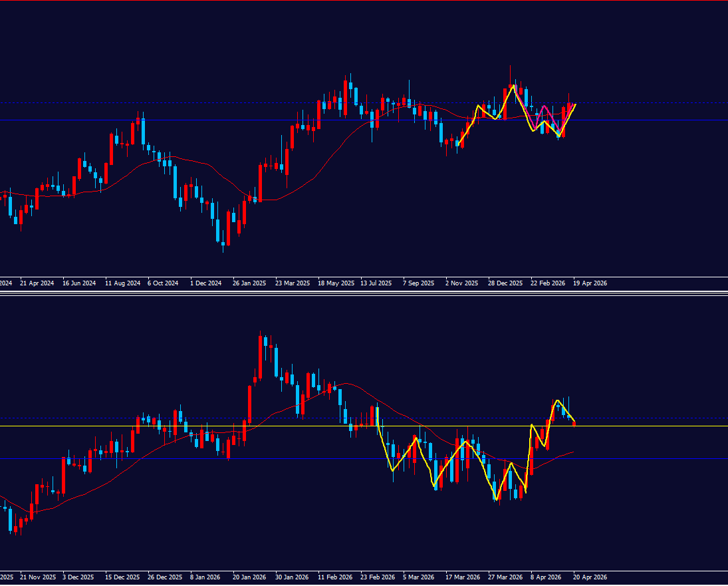The width and height of the screenshot is (728, 586).
Task: Click the solid blue horizontal line in upper chart
Action: pos(199,120)
